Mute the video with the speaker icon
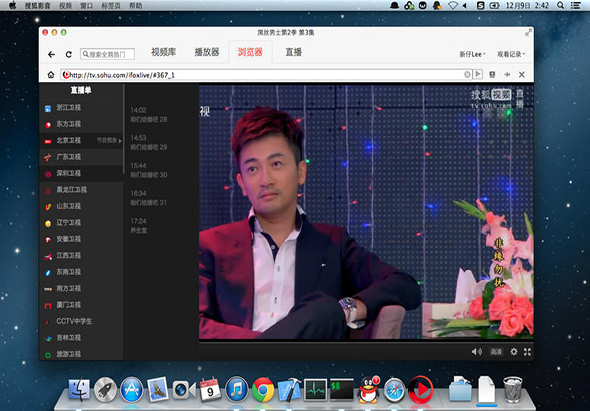The height and width of the screenshot is (411, 590). [x=477, y=352]
